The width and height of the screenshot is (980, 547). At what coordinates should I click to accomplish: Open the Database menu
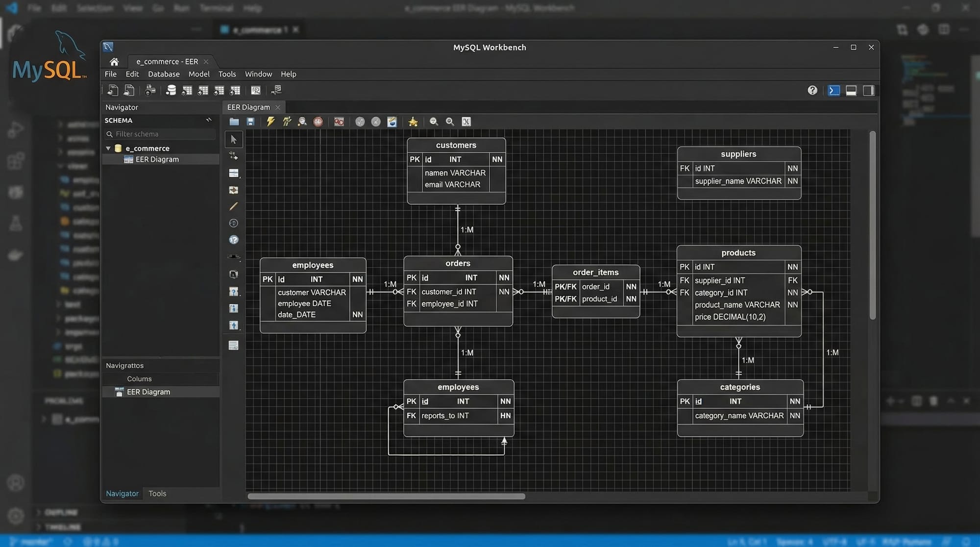(x=164, y=74)
